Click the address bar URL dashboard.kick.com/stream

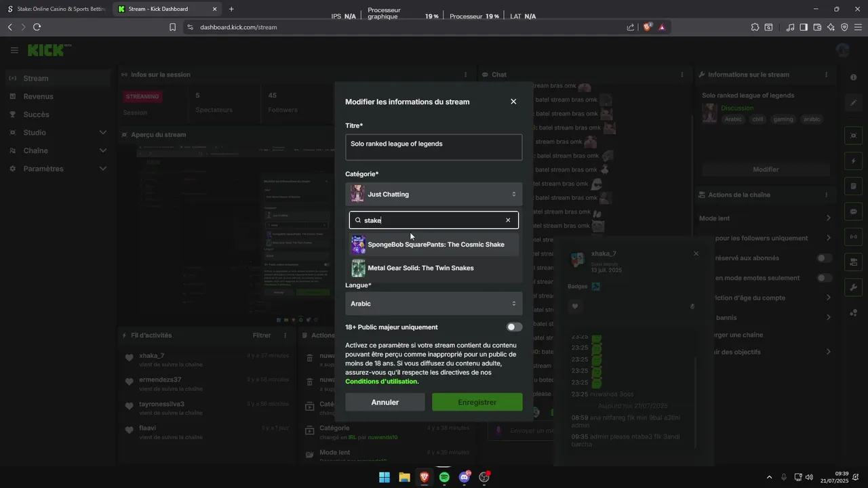[x=238, y=27]
